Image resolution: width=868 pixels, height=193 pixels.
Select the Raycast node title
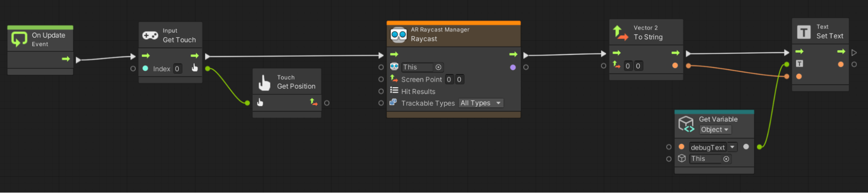[424, 39]
